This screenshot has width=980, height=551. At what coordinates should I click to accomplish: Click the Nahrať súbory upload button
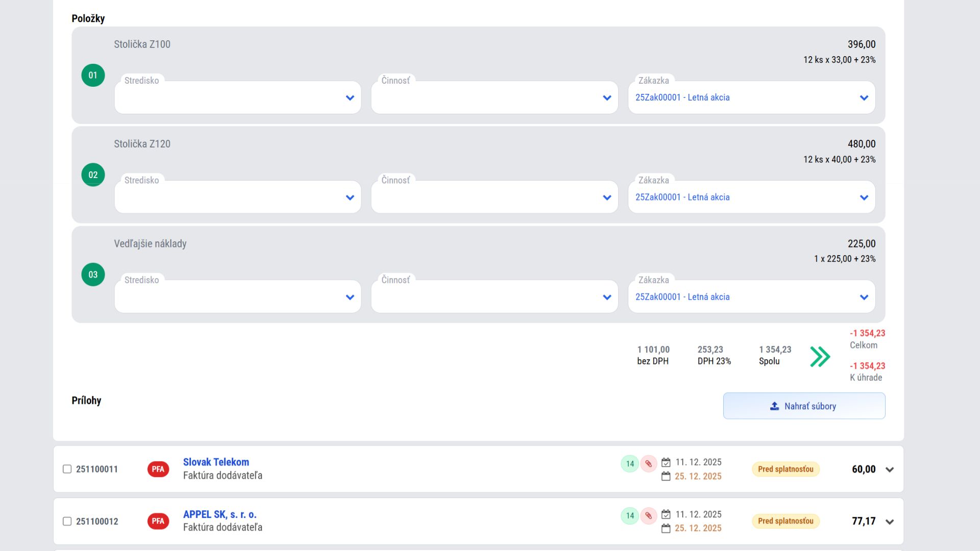click(x=804, y=406)
